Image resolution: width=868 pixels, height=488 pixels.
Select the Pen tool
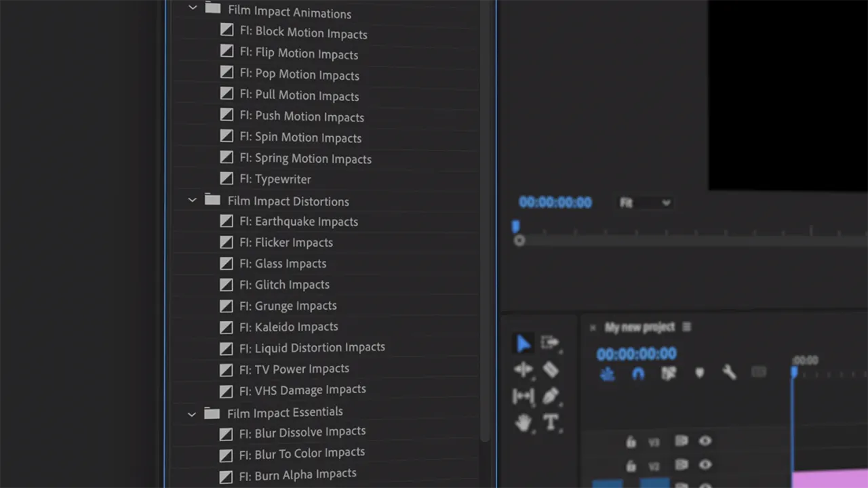551,396
